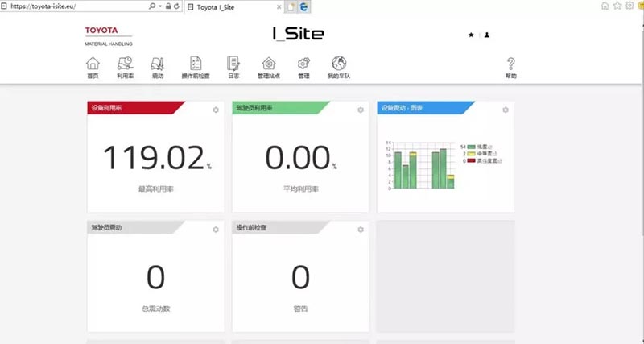Viewport: 644px width, 344px height.
Task: Click the 总震动数 label
Action: pyautogui.click(x=155, y=309)
